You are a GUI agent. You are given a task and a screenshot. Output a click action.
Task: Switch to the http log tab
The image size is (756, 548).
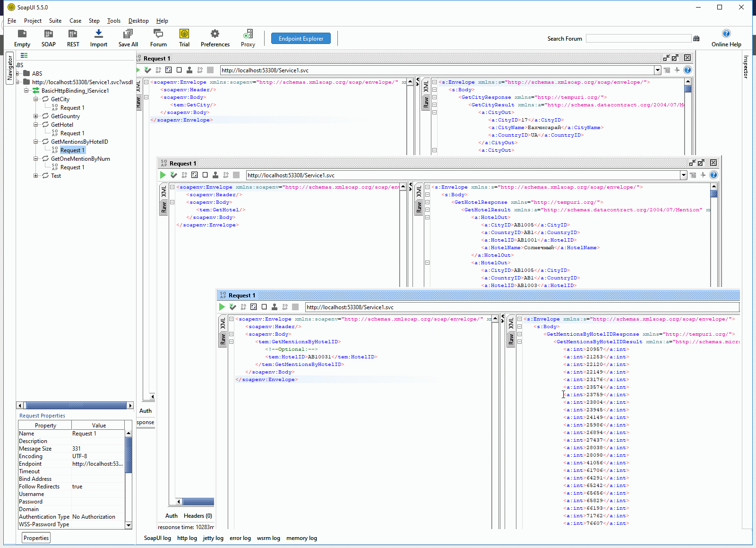click(x=187, y=538)
